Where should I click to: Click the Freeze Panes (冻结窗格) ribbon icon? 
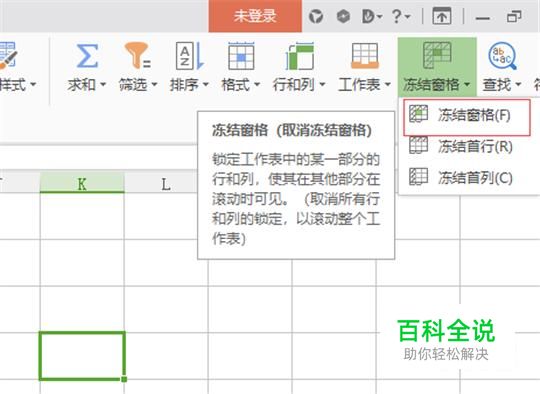coord(437,55)
